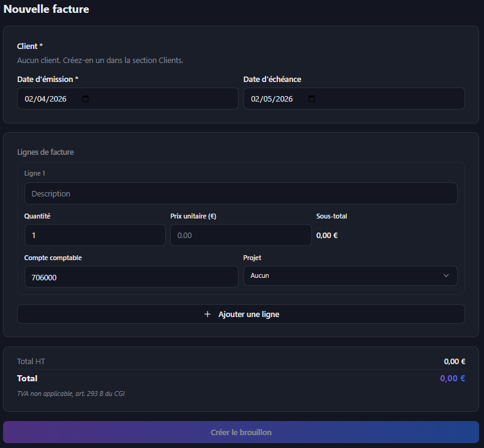Focus the Quantité field containing 1

coord(94,235)
